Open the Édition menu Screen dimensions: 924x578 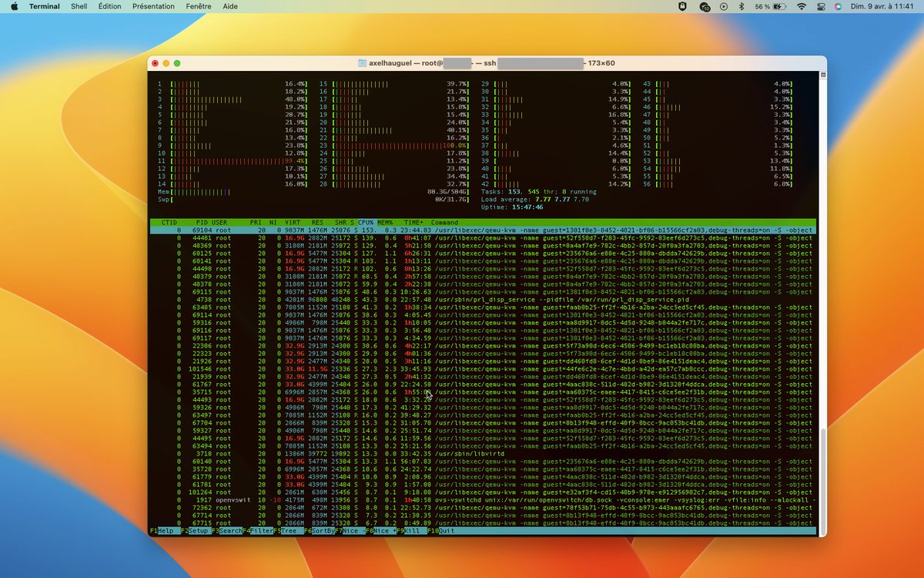(x=110, y=6)
